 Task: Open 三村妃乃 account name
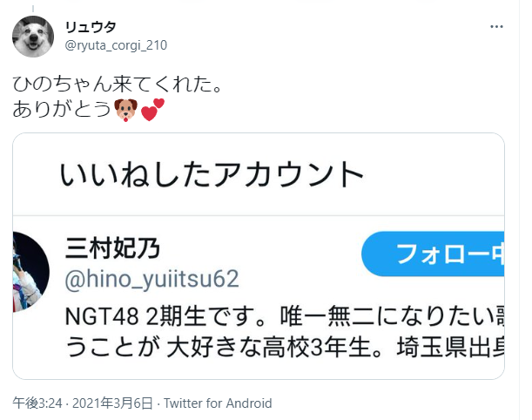(x=112, y=248)
